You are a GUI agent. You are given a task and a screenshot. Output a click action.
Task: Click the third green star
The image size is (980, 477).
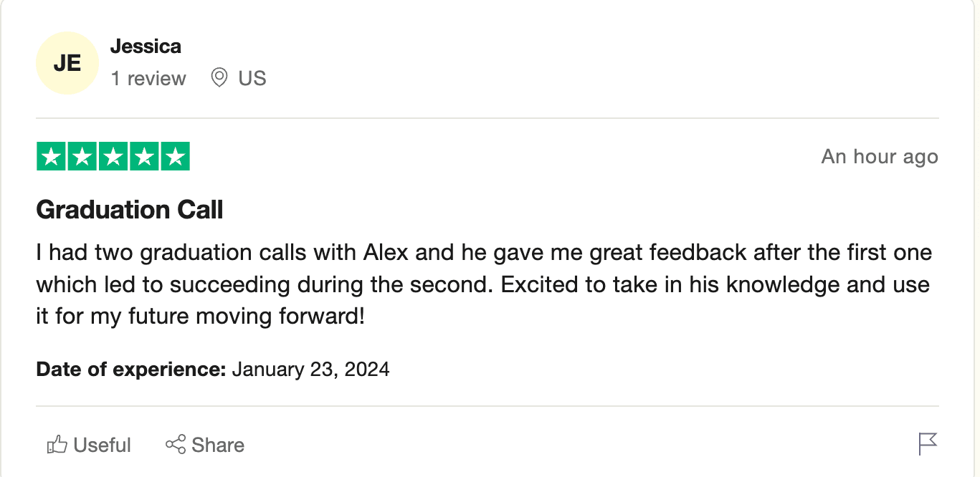click(113, 157)
